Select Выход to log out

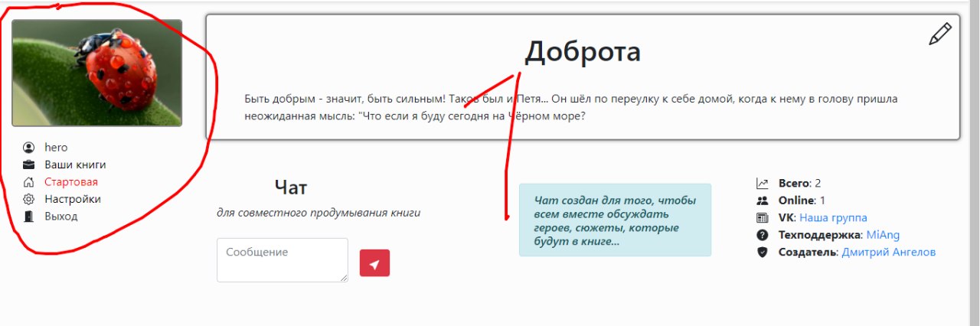(61, 217)
